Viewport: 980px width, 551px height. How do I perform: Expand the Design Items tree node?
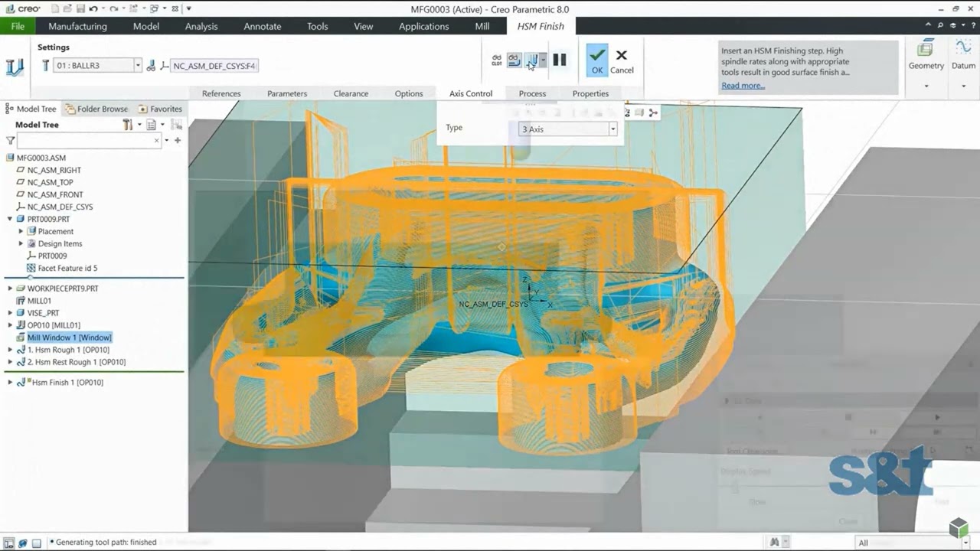click(21, 243)
